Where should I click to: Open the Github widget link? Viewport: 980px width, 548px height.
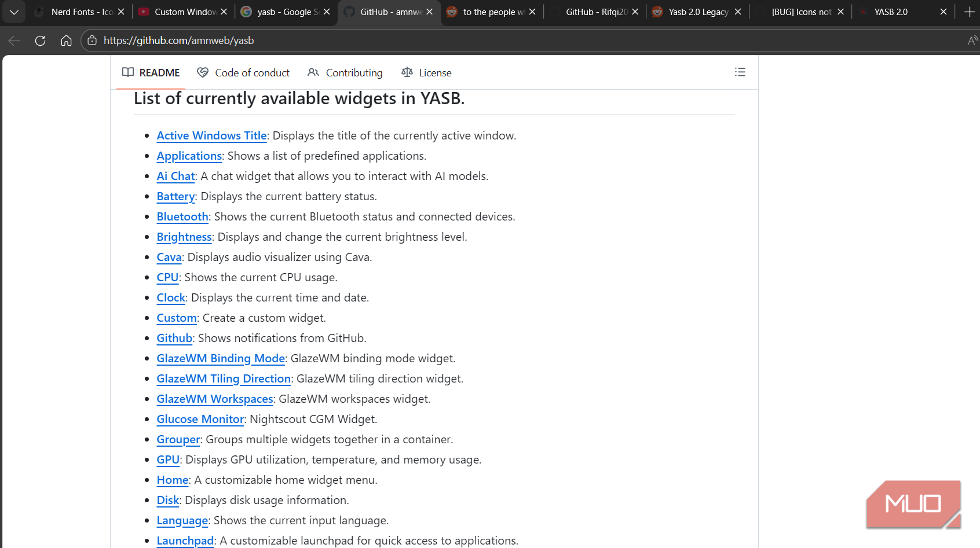[x=174, y=338]
